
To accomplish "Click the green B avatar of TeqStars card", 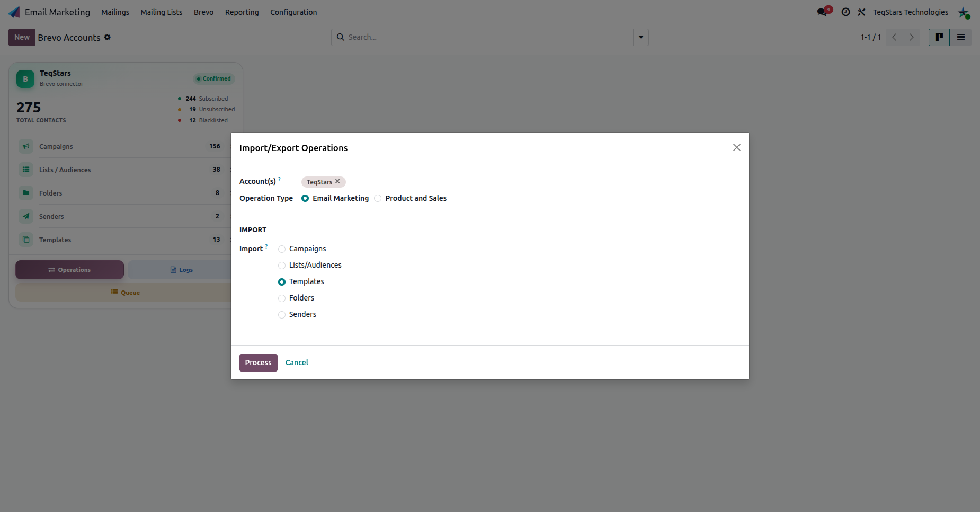I will [25, 79].
